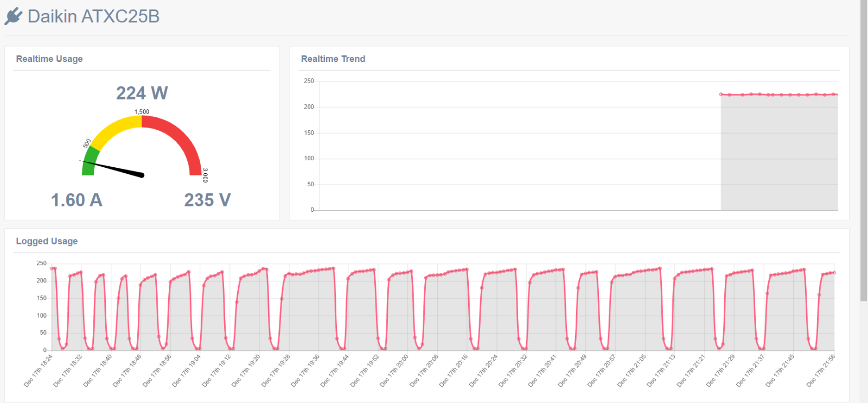Click the 500 label on the gauge
Viewport: 868px width, 403px height.
87,143
